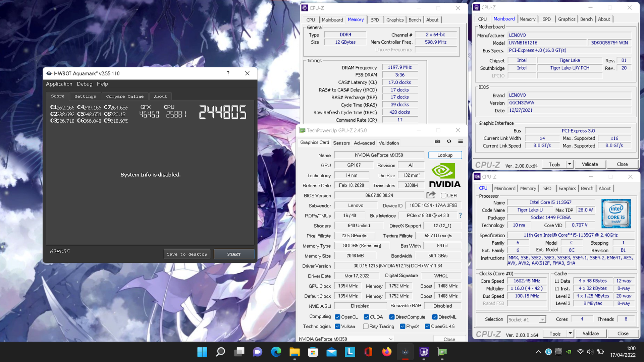
Task: Toggle the CUDA checkbox
Action: (x=367, y=317)
